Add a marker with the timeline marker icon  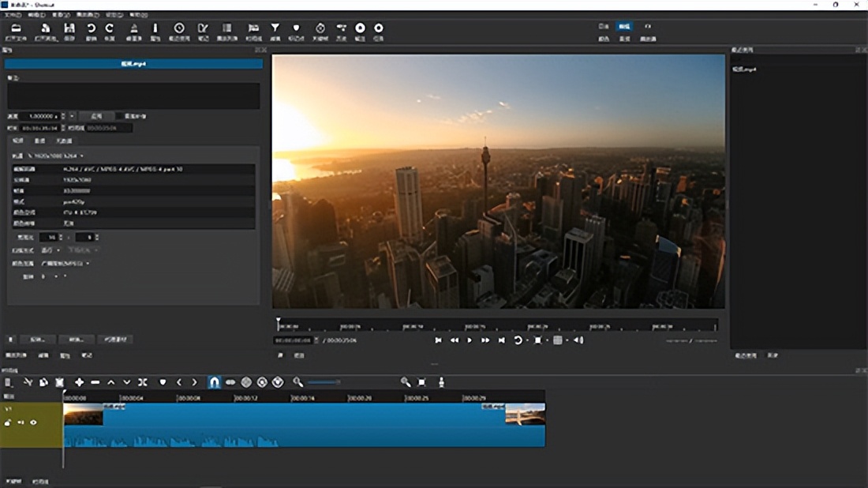[163, 382]
